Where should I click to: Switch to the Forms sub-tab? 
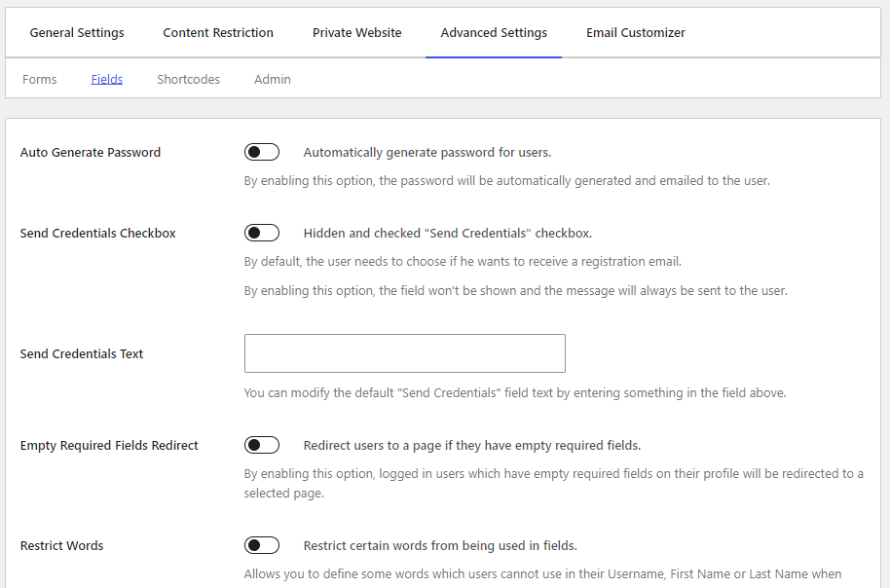(x=39, y=79)
